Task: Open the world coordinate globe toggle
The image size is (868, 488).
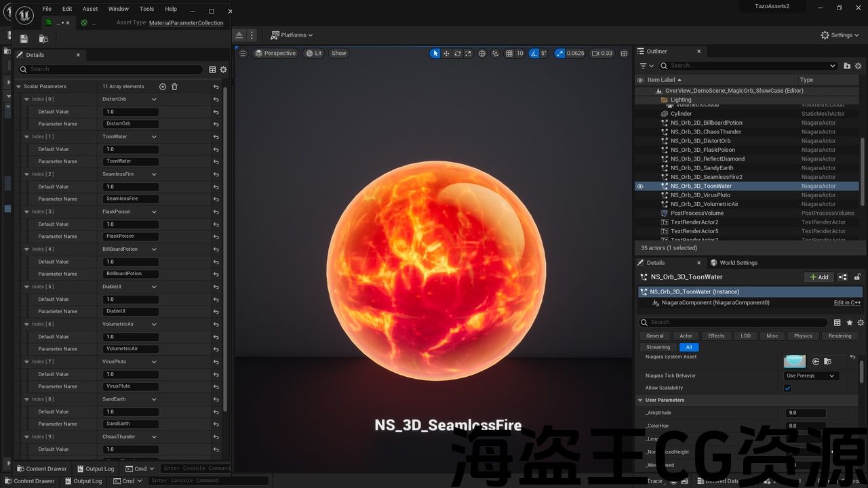Action: [x=482, y=54]
